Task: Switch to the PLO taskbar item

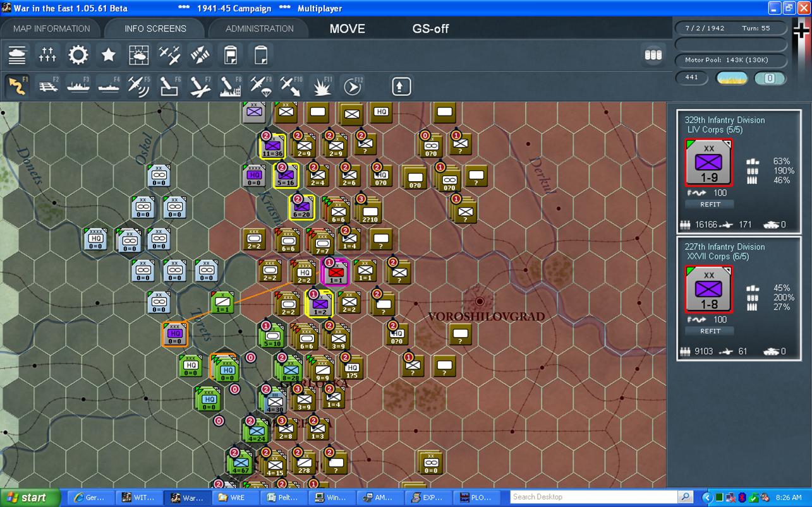Action: pos(476,498)
